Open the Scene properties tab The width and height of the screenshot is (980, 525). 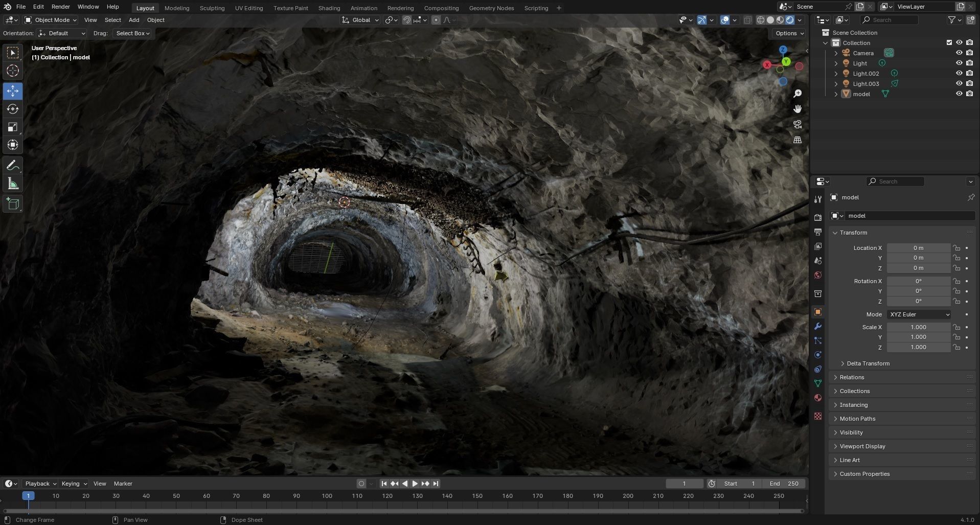click(x=818, y=261)
